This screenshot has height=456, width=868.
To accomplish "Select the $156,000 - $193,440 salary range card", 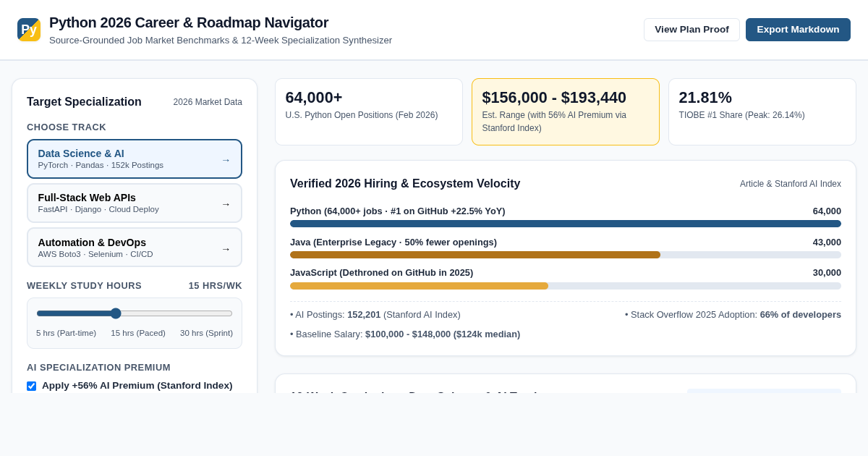I will click(x=566, y=111).
